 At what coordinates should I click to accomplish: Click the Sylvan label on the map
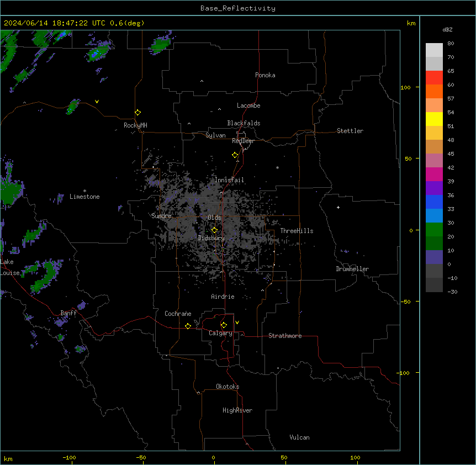coord(215,135)
